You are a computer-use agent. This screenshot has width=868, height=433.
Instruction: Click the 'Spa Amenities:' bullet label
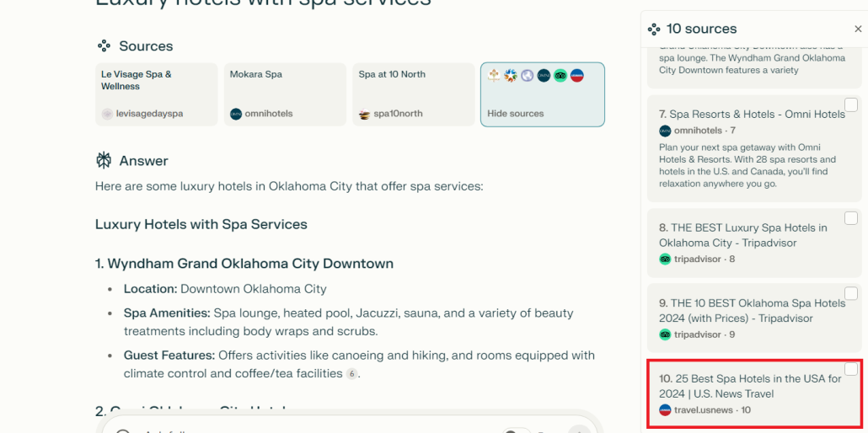(167, 313)
